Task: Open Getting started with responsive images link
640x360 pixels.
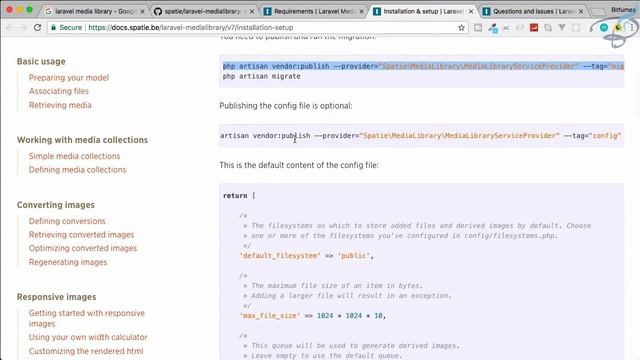Action: 87,318
